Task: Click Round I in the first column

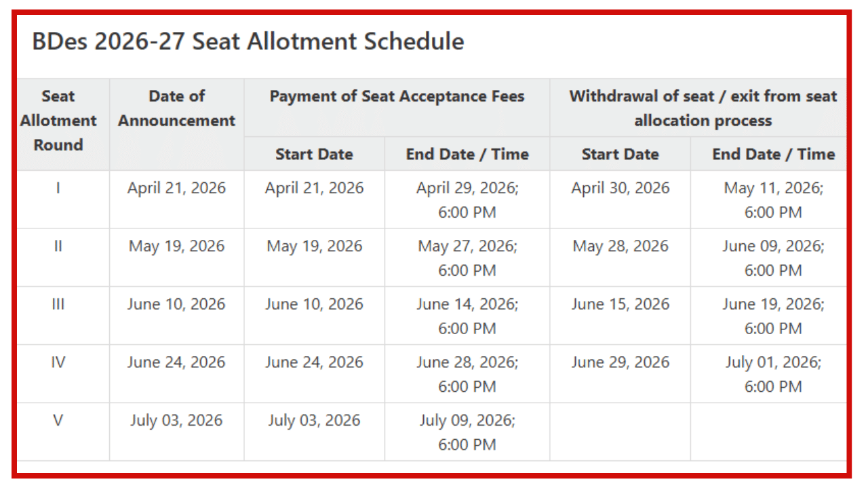Action: point(58,188)
